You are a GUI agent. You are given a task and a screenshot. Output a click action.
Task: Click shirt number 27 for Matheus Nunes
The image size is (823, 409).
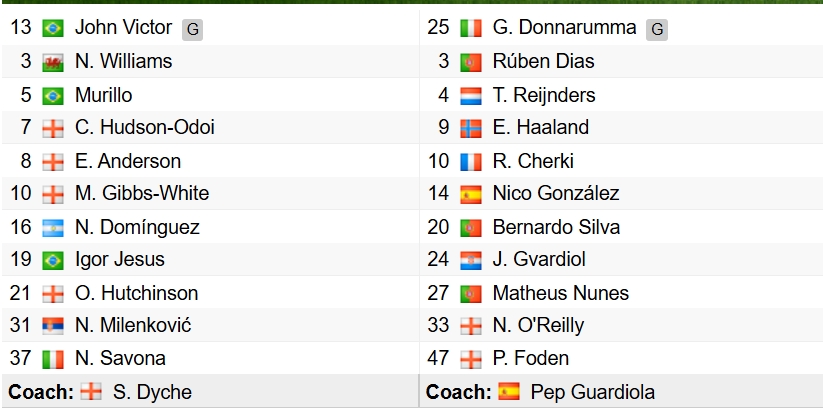(439, 293)
